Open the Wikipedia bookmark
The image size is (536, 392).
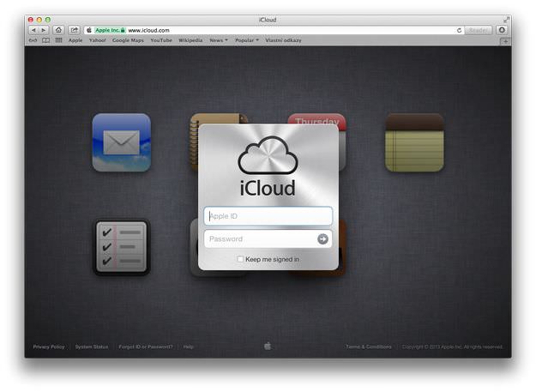(x=190, y=40)
